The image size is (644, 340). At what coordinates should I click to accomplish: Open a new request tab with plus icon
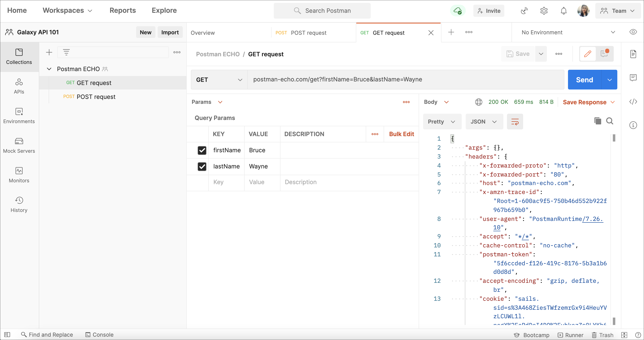click(x=451, y=32)
